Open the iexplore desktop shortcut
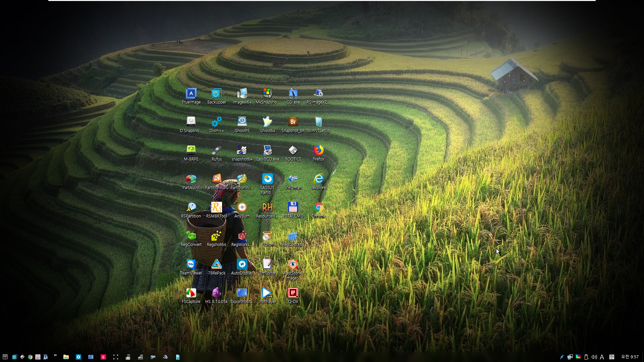 tap(318, 182)
